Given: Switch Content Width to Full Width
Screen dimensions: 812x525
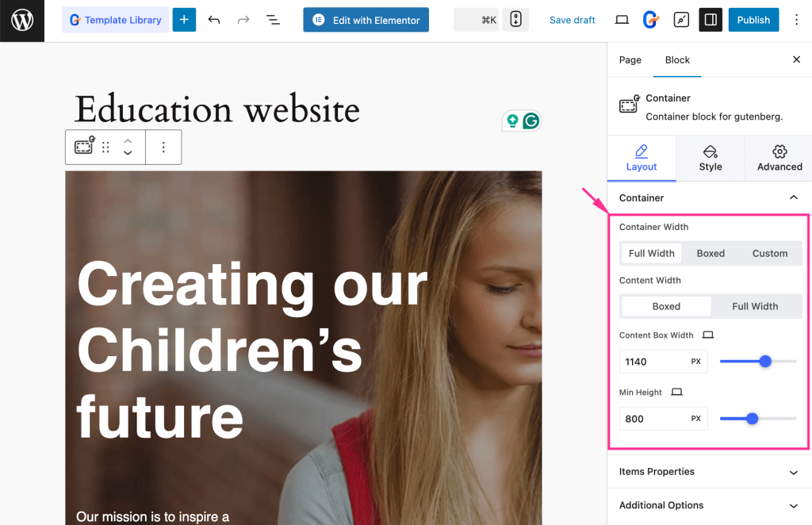Looking at the screenshot, I should click(755, 306).
